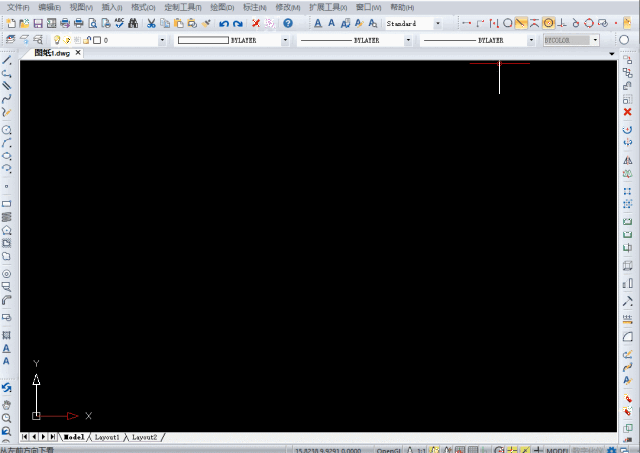This screenshot has height=453, width=640.
Task: Open the 编辑(E) menu
Action: tap(49, 7)
